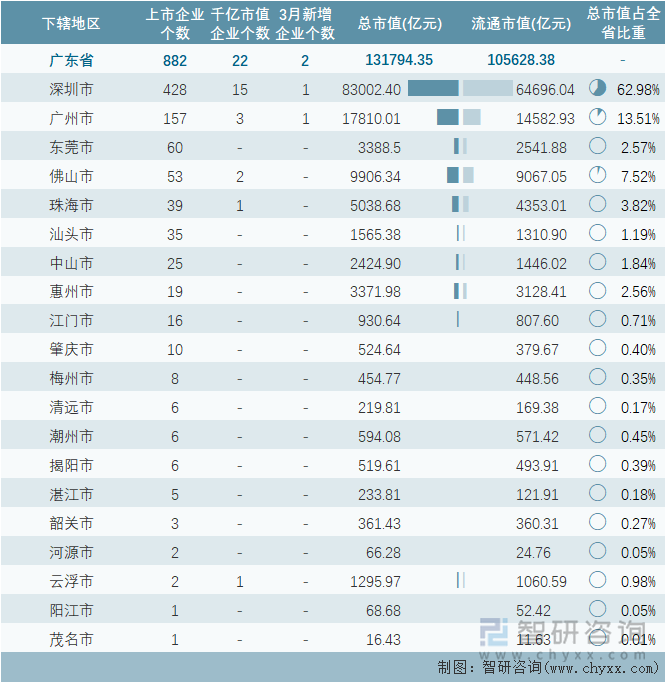Click the pie icon for 汕头市 1.19%
665x682 pixels.
[598, 233]
